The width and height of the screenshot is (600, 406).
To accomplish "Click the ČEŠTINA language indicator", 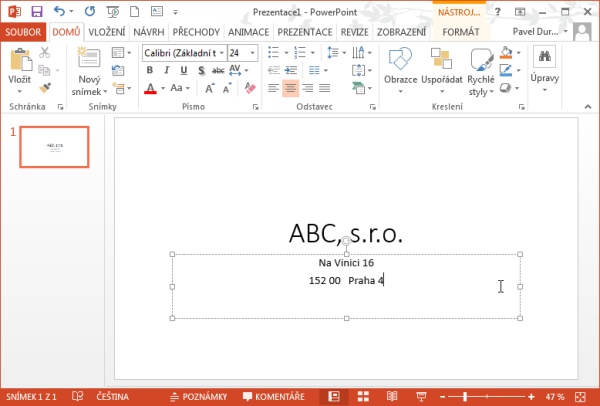I will tap(112, 397).
